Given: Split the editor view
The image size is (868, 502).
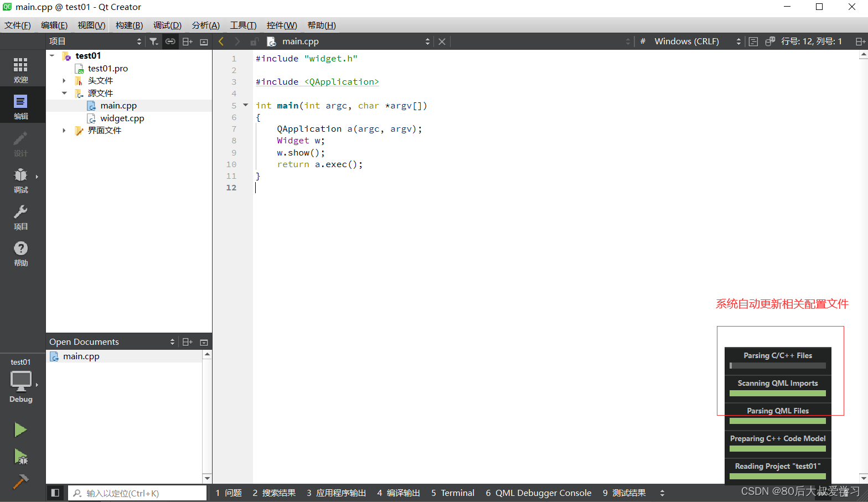Looking at the screenshot, I should tap(860, 42).
